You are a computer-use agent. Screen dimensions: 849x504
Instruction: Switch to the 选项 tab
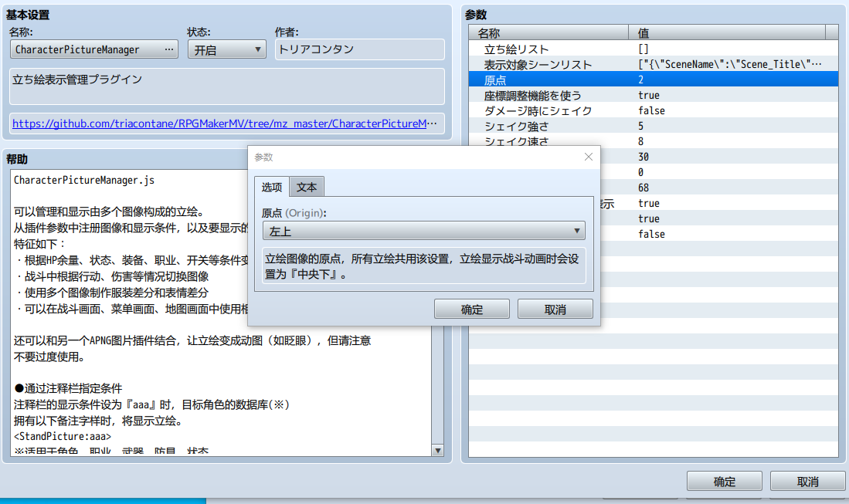[x=272, y=187]
